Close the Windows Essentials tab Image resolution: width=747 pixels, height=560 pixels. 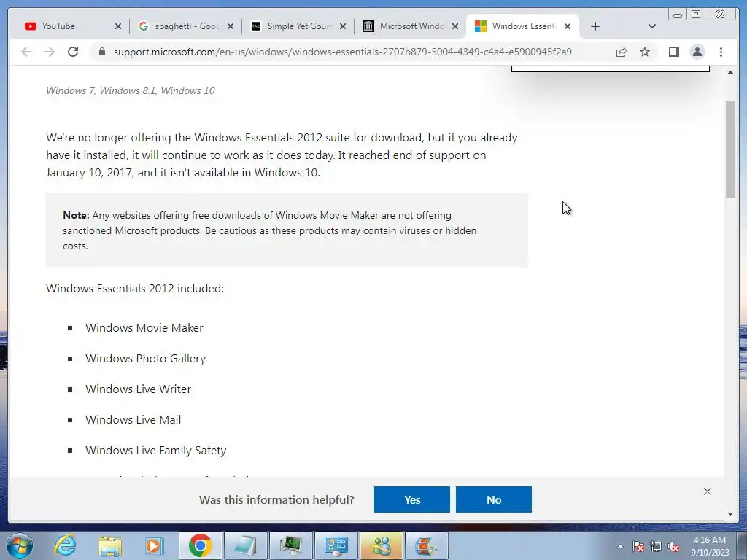568,26
